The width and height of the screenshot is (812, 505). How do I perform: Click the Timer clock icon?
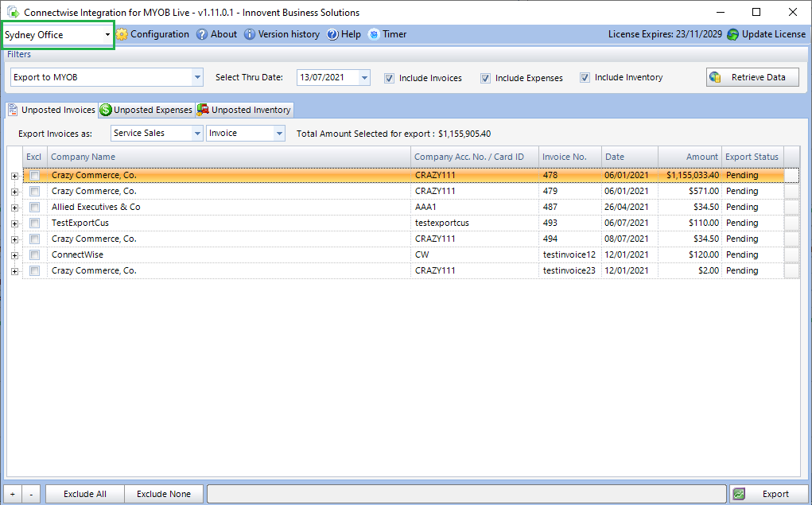point(374,35)
